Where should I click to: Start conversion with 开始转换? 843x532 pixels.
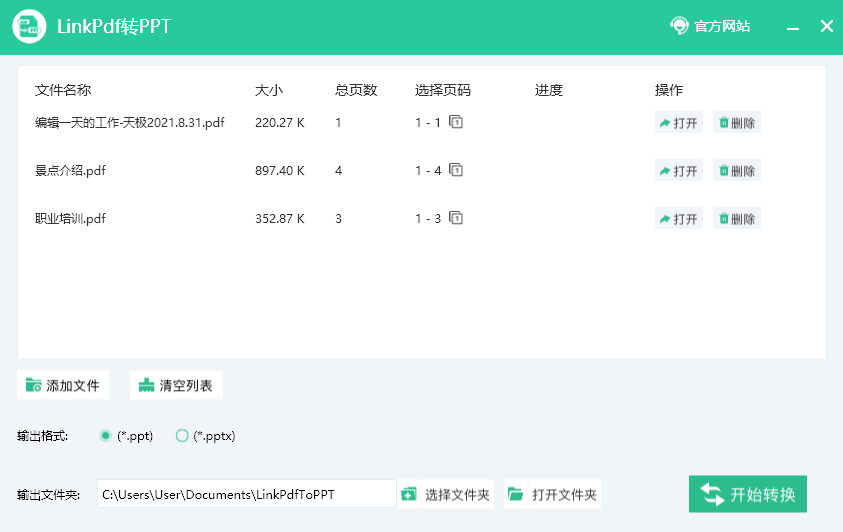click(747, 494)
